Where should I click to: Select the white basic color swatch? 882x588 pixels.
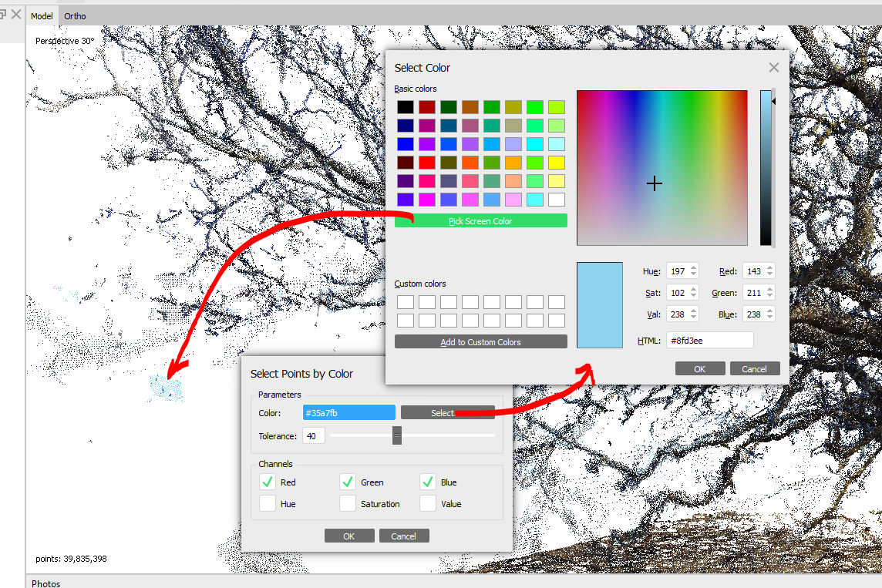(557, 199)
